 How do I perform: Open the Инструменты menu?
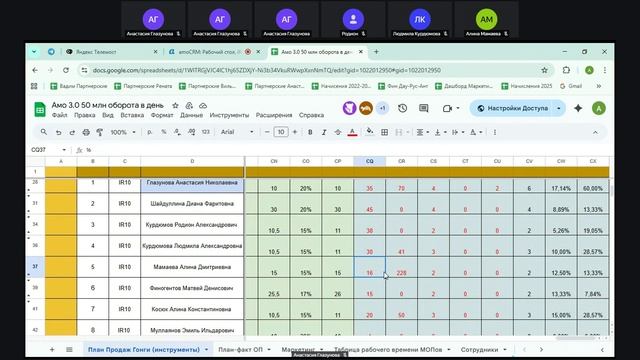click(229, 115)
